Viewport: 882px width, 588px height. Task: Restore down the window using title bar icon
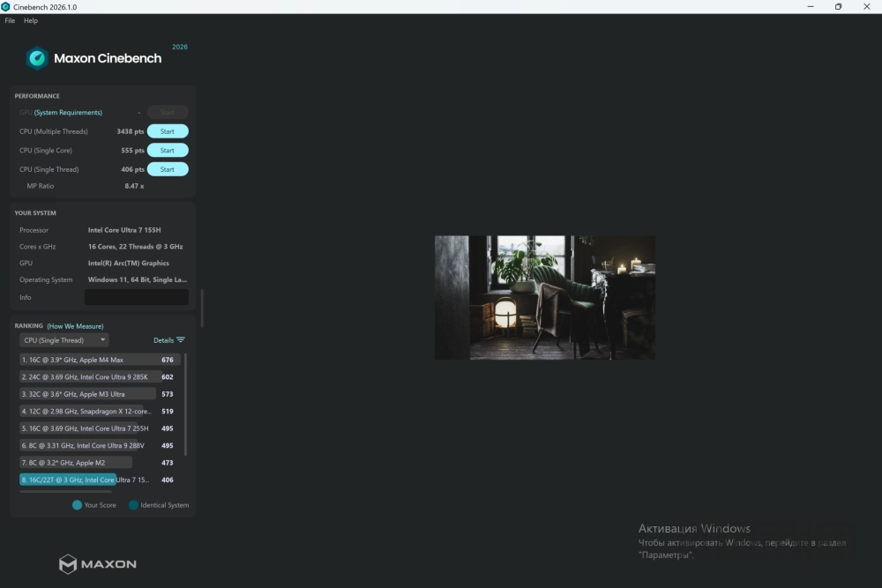click(838, 7)
